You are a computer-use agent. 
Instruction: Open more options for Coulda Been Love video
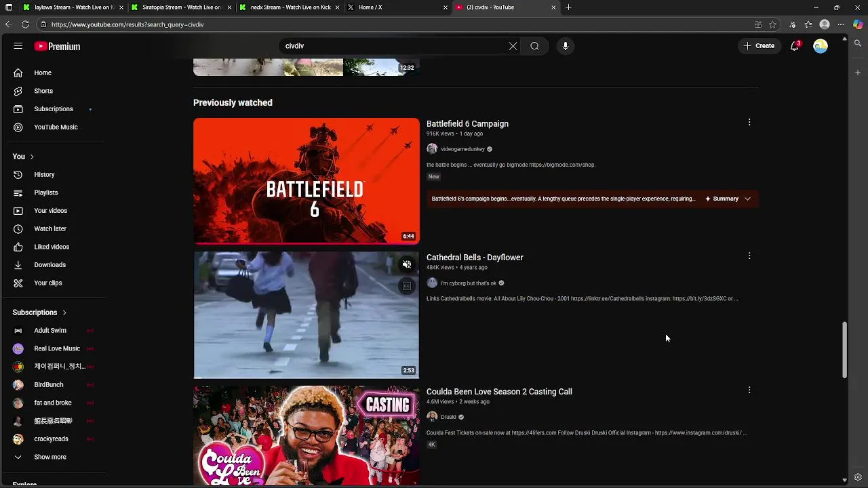(x=749, y=390)
